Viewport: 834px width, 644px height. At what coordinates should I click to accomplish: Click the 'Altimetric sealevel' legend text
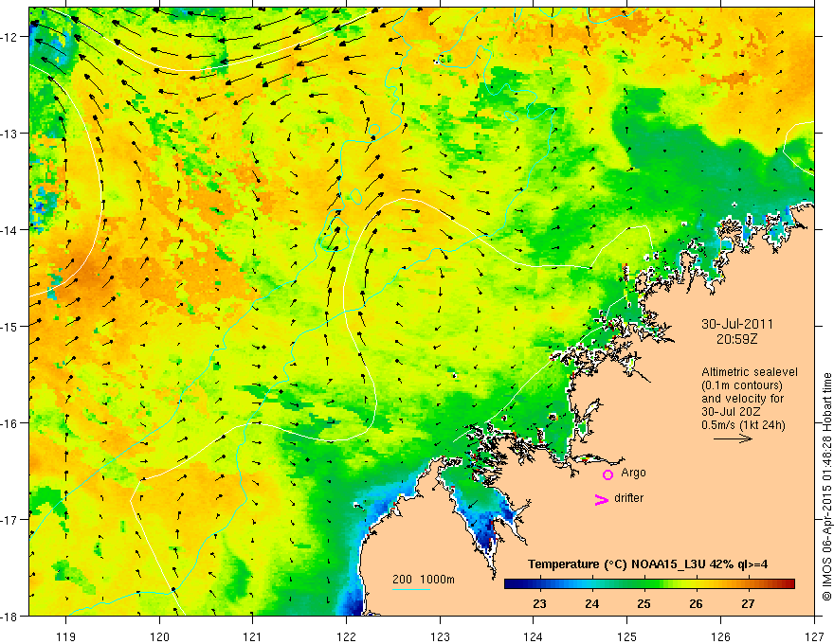750,372
